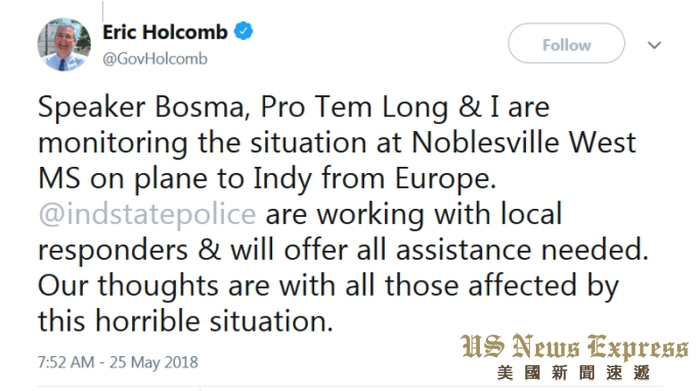The height and width of the screenshot is (391, 700).
Task: Click the Chinese 美國新聞速遞 watermark text
Action: click(574, 372)
